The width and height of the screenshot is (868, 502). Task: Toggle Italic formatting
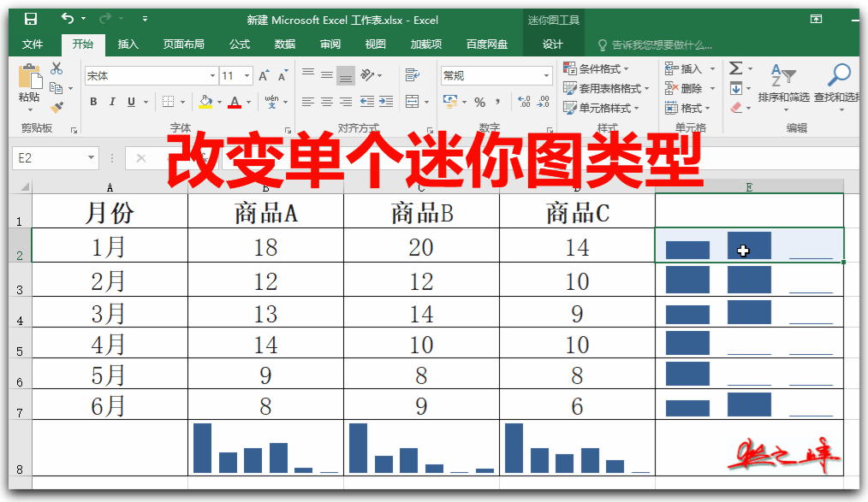tap(112, 102)
